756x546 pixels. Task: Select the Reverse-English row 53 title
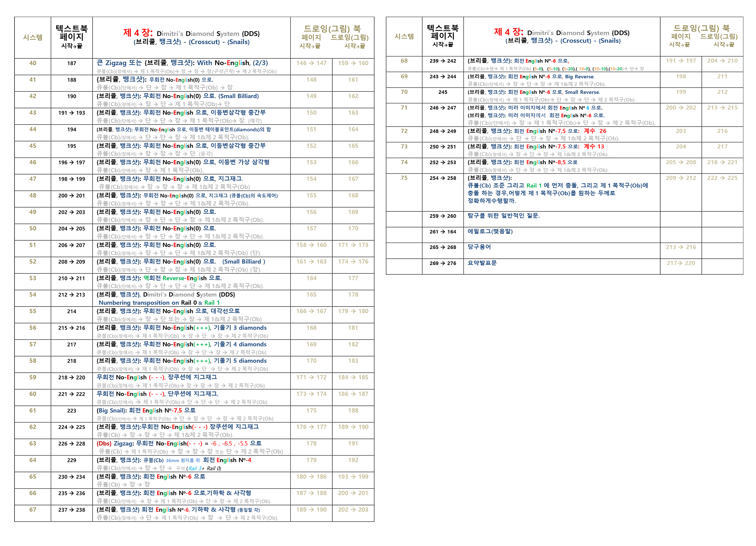click(x=159, y=278)
